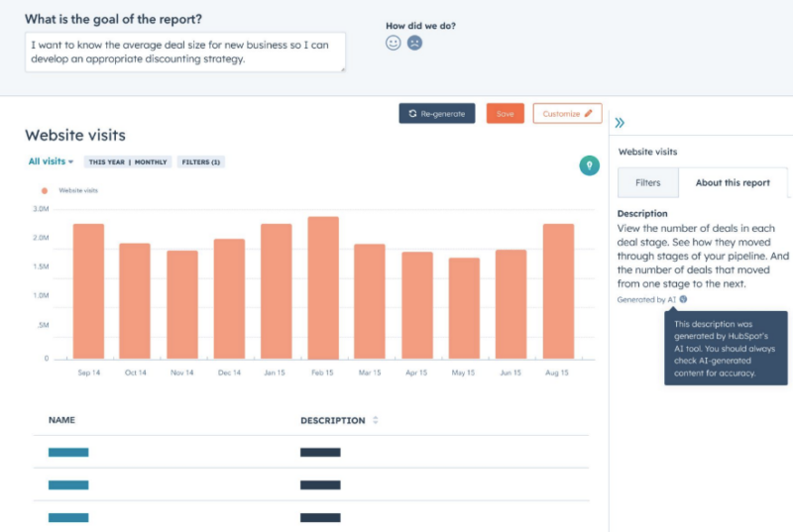Click the Feb 15 bar in chart
Viewport: 793px width, 532px height.
click(323, 287)
